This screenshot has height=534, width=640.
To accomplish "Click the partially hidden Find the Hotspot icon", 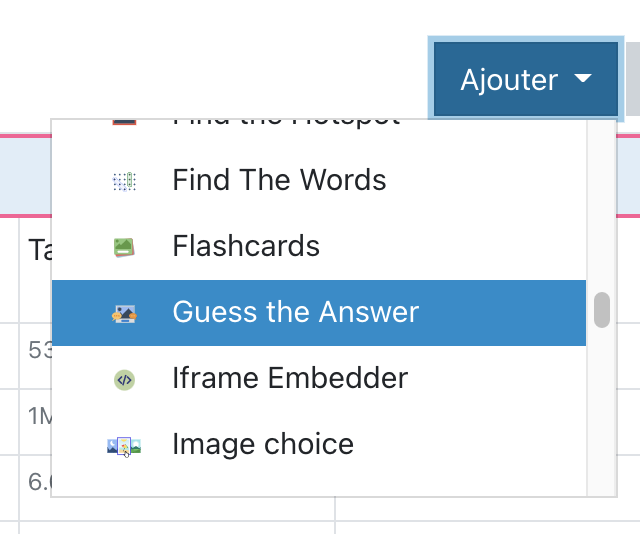I will click(124, 123).
